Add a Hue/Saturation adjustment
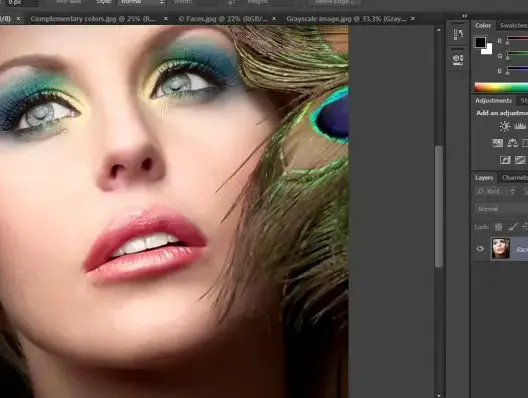Viewport: 528px width, 398px height. [x=498, y=143]
